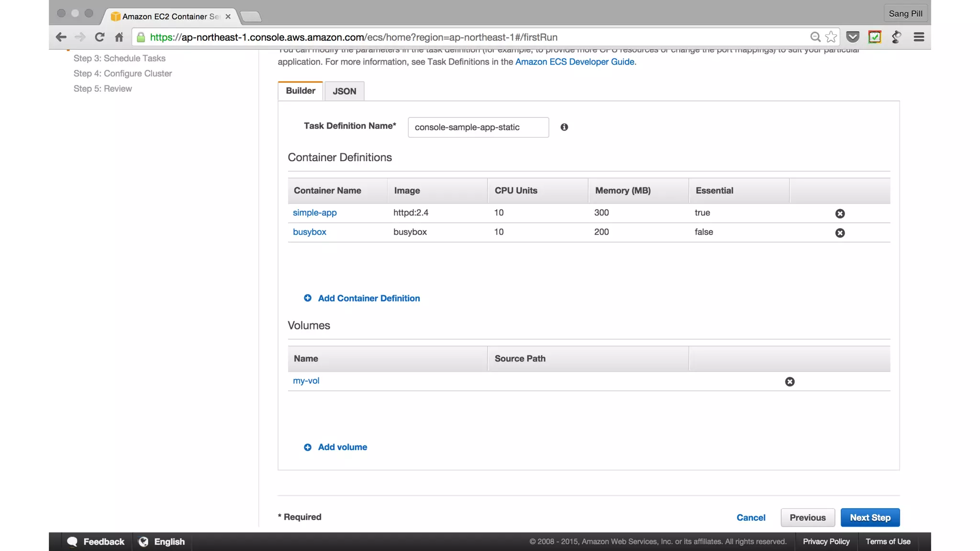Click the Next Step button
Screen dimensions: 980x551
point(869,518)
